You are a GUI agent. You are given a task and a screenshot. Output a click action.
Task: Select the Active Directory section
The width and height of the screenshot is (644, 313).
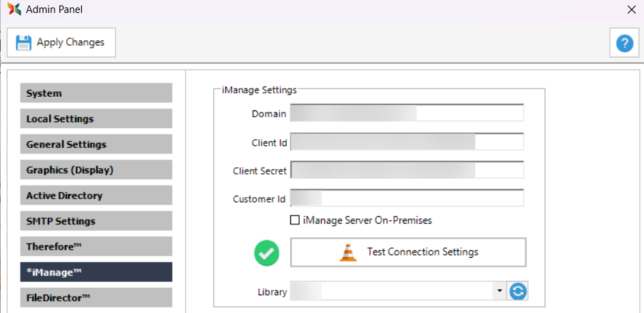96,196
